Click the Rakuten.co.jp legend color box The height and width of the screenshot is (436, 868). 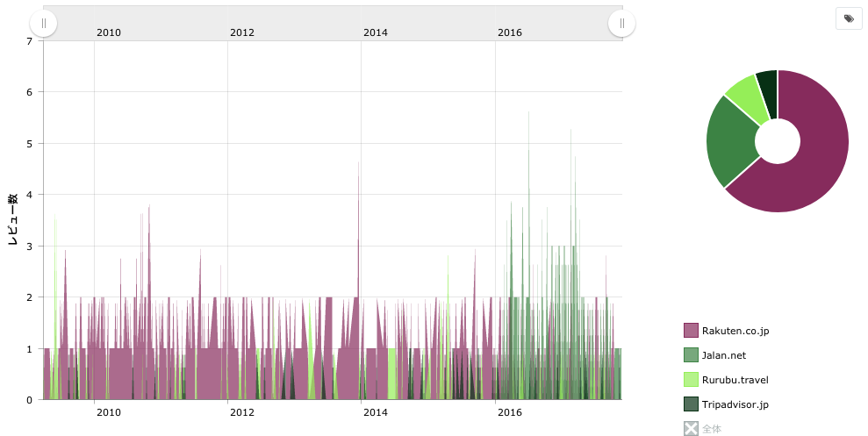pos(691,331)
